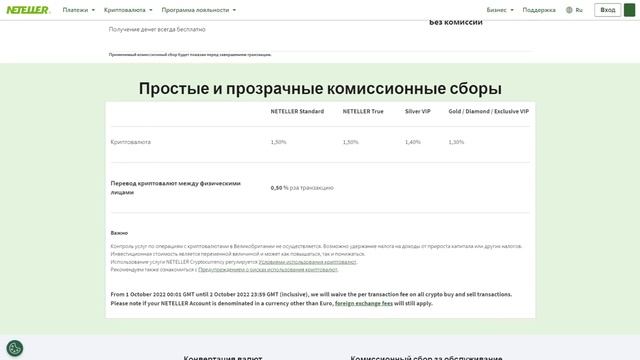640x360 pixels.
Task: Expand the Криптовалюта dropdown menu
Action: (128, 10)
